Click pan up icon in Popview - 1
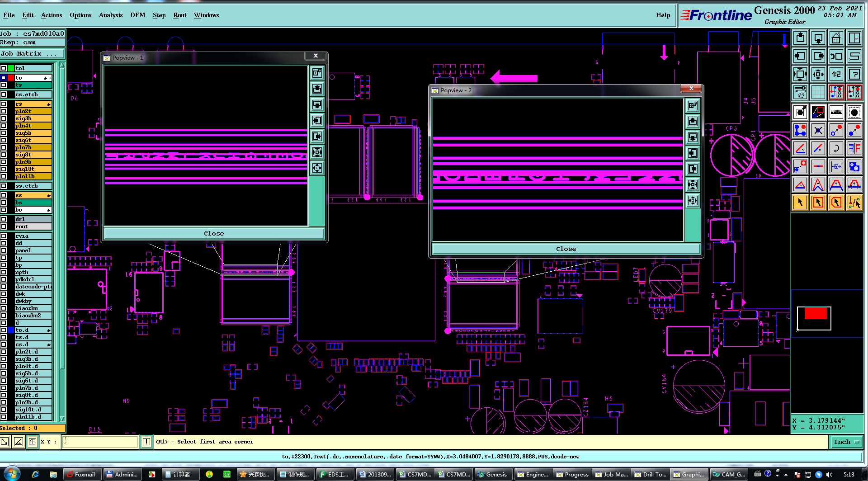The height and width of the screenshot is (481, 868). point(317,89)
